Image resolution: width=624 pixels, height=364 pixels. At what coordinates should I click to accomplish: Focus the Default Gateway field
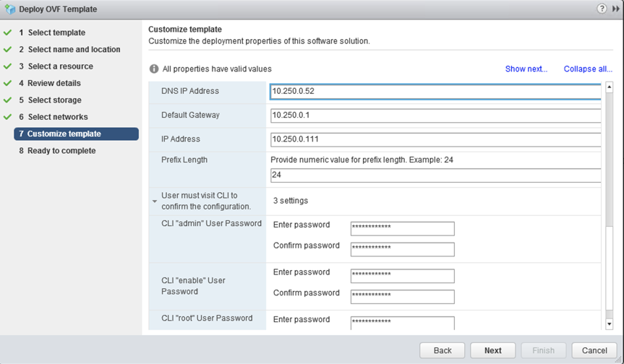tap(435, 116)
